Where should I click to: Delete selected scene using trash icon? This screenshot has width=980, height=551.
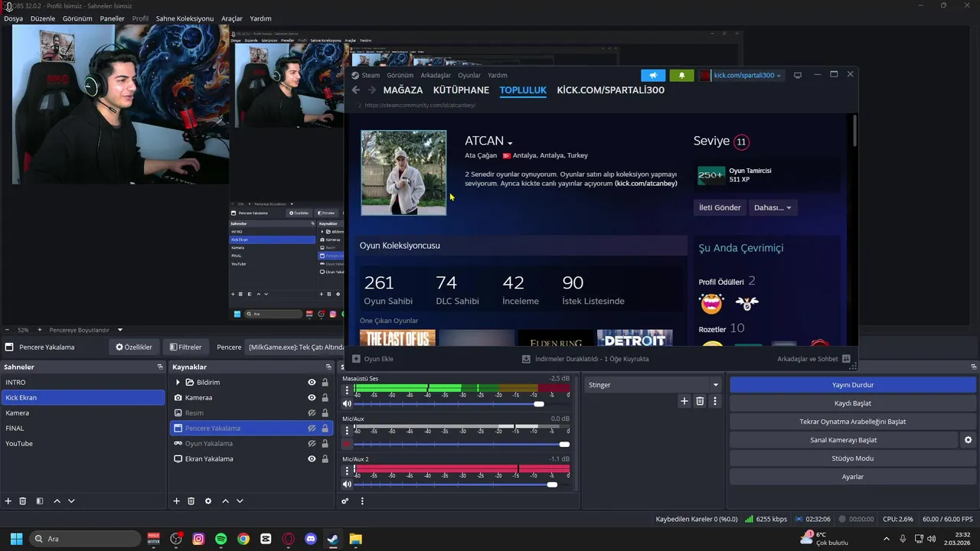(x=23, y=501)
